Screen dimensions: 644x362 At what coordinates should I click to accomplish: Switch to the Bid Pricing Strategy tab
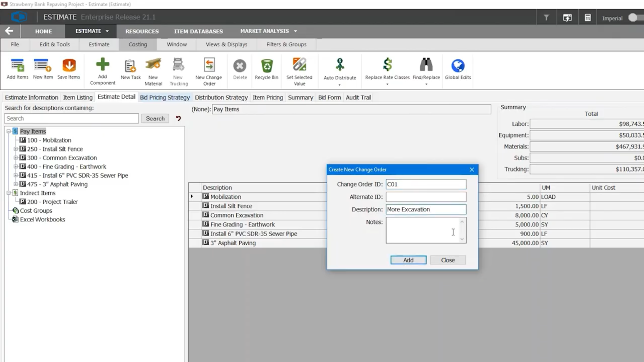[x=165, y=97]
